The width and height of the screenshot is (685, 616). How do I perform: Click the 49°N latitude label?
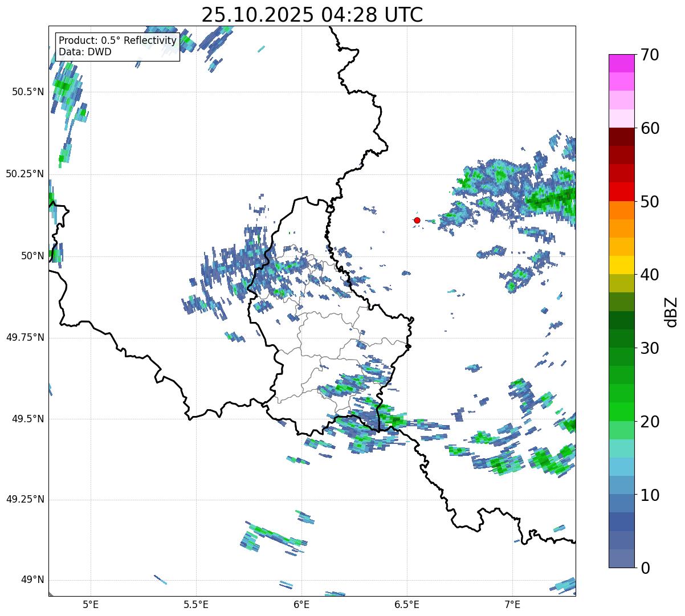32,580
